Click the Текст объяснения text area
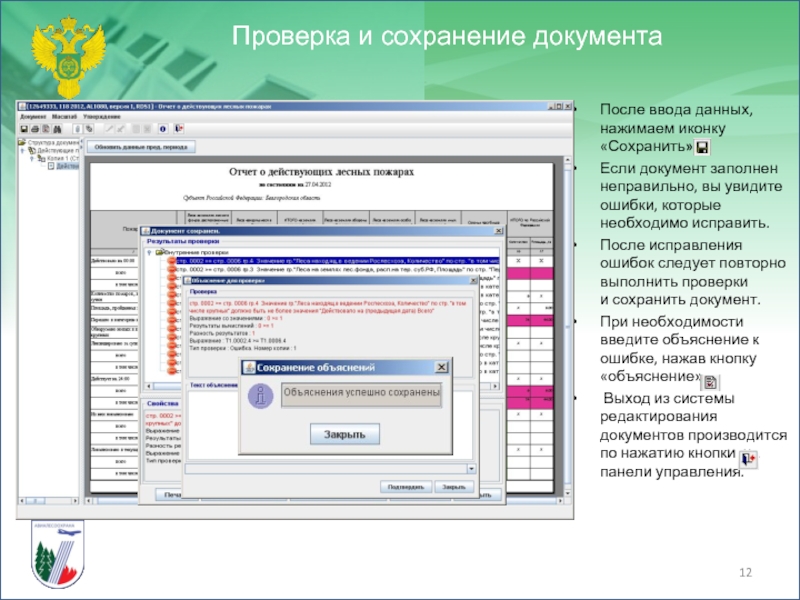Viewport: 800px width, 600px height. [330, 424]
